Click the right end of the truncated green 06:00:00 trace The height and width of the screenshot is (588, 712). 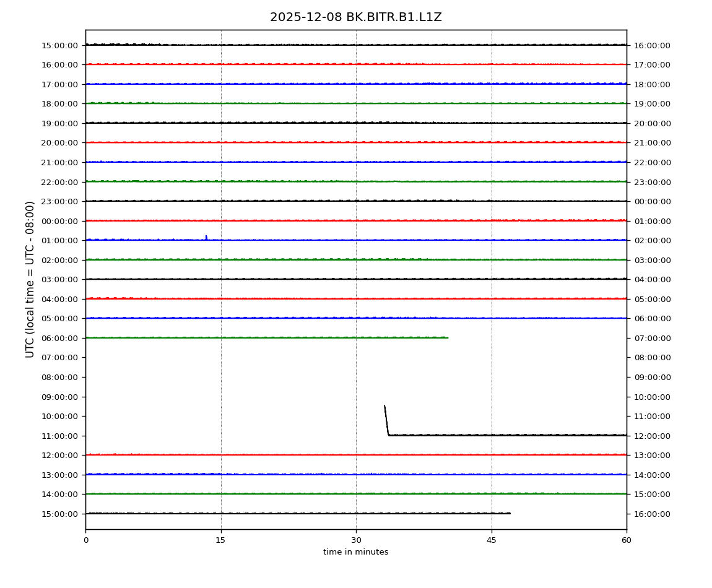click(446, 337)
